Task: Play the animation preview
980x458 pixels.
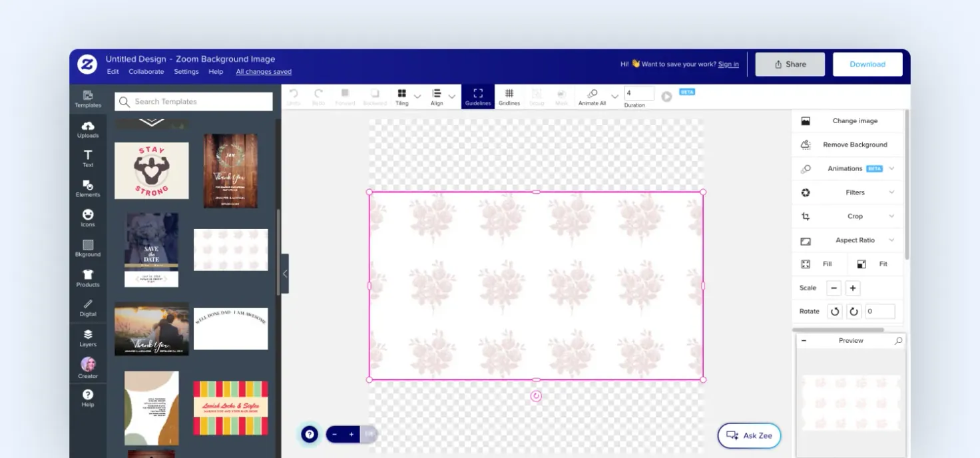Action: click(666, 97)
